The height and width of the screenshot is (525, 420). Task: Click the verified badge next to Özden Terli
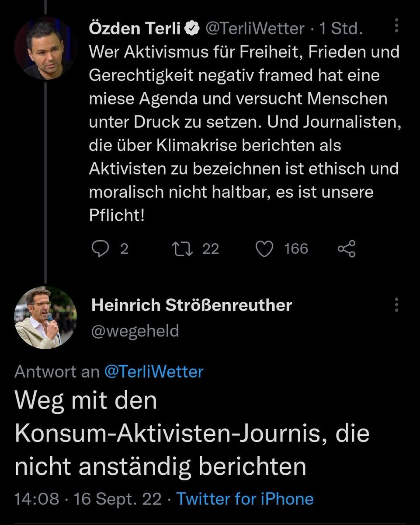191,29
